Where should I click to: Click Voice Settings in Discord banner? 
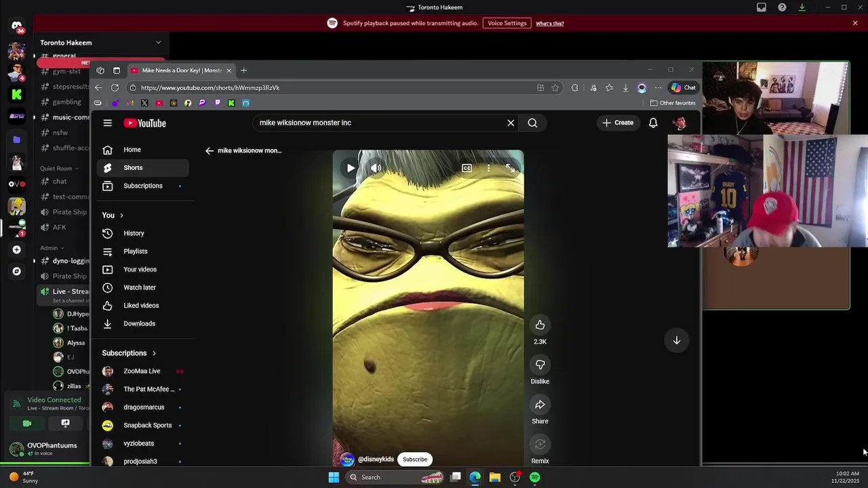pos(507,23)
